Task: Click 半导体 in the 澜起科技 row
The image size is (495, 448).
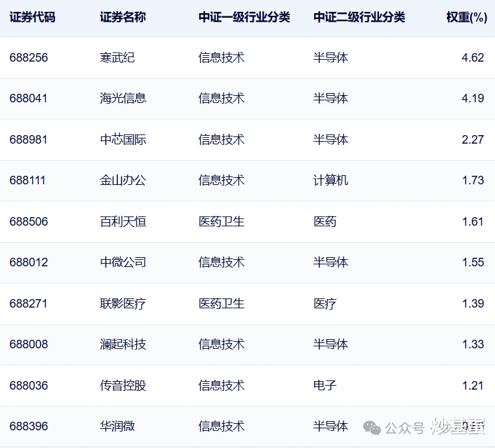Action: [x=330, y=344]
